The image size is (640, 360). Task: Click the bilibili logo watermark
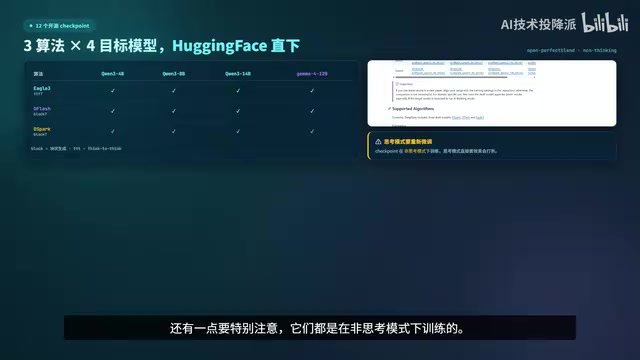pyautogui.click(x=605, y=22)
